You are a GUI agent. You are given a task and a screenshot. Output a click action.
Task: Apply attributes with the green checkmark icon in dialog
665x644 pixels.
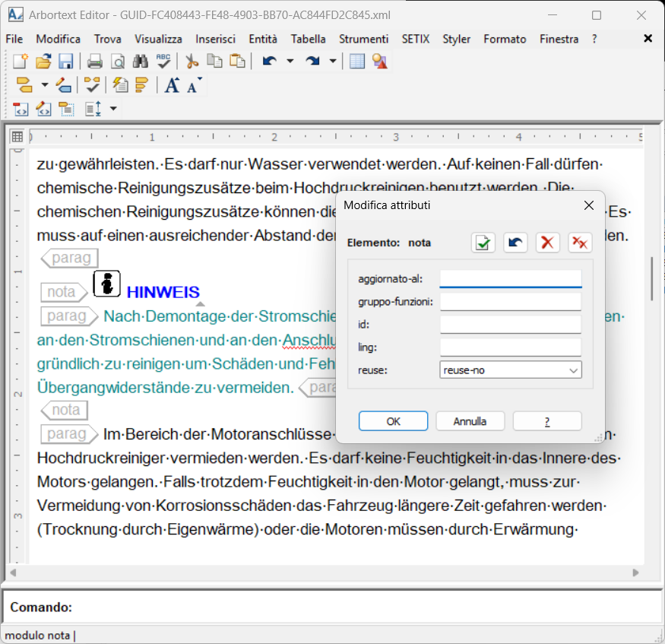pyautogui.click(x=483, y=243)
